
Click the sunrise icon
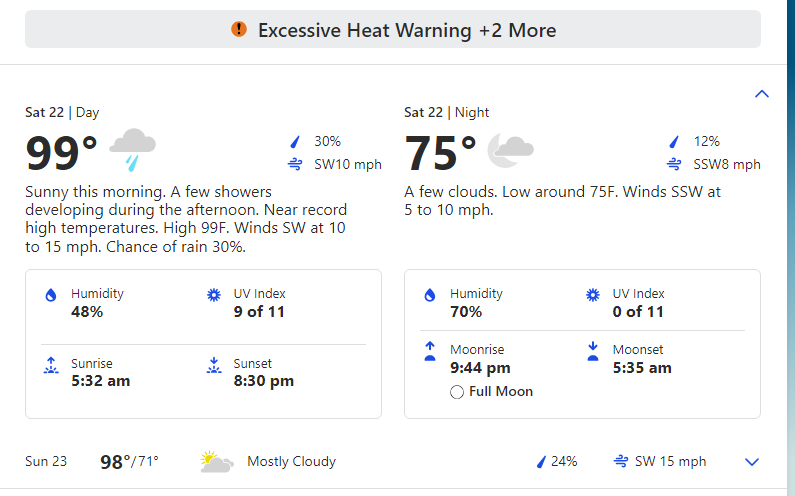coord(51,365)
